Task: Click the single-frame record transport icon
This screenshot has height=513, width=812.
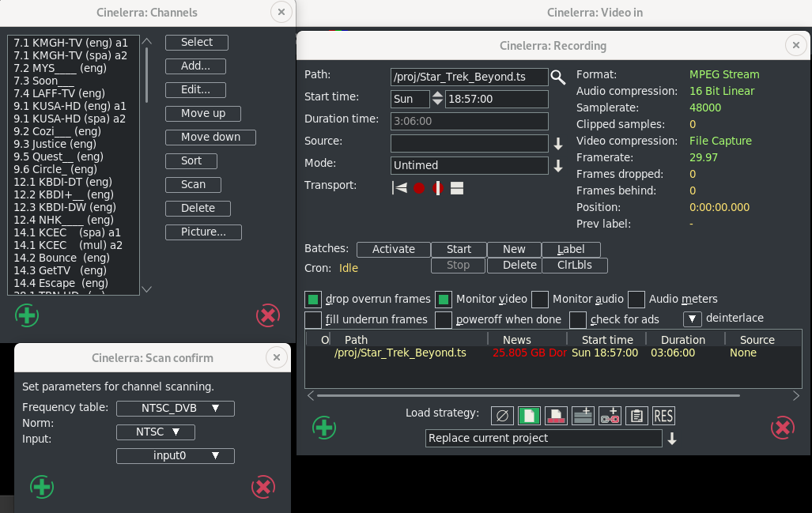Action: [438, 188]
